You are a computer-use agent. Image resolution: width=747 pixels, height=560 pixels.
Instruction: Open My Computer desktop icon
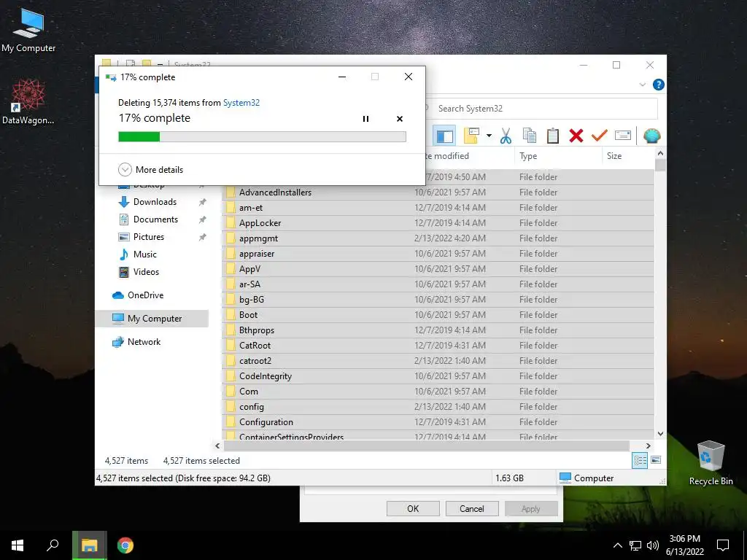point(28,31)
